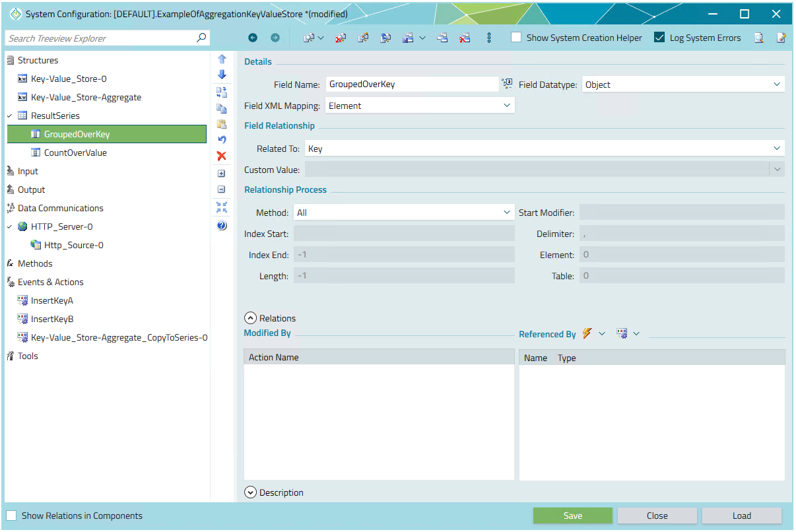This screenshot has height=532, width=796.
Task: Click the blue move-down arrow icon
Action: 222,75
